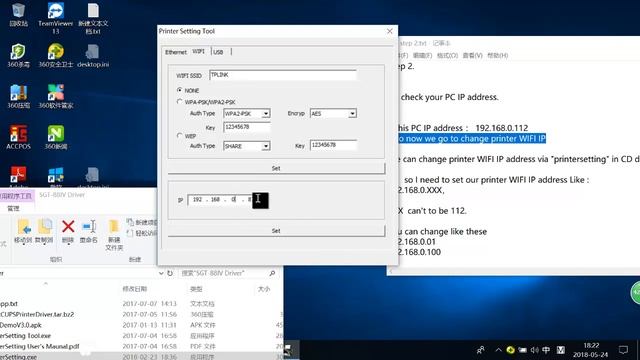Open the AES Encryp dropdown
Image resolution: width=640 pixels, height=360 pixels.
352,113
